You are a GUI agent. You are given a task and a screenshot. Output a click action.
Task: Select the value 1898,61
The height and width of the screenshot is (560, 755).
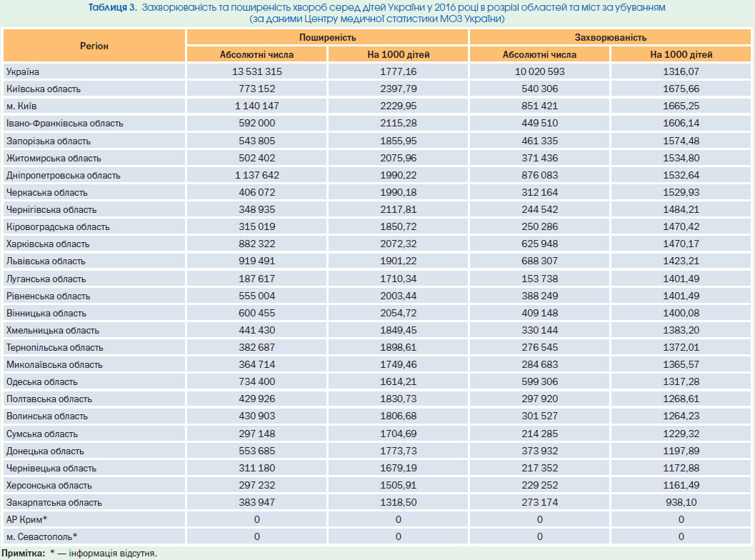coord(398,348)
